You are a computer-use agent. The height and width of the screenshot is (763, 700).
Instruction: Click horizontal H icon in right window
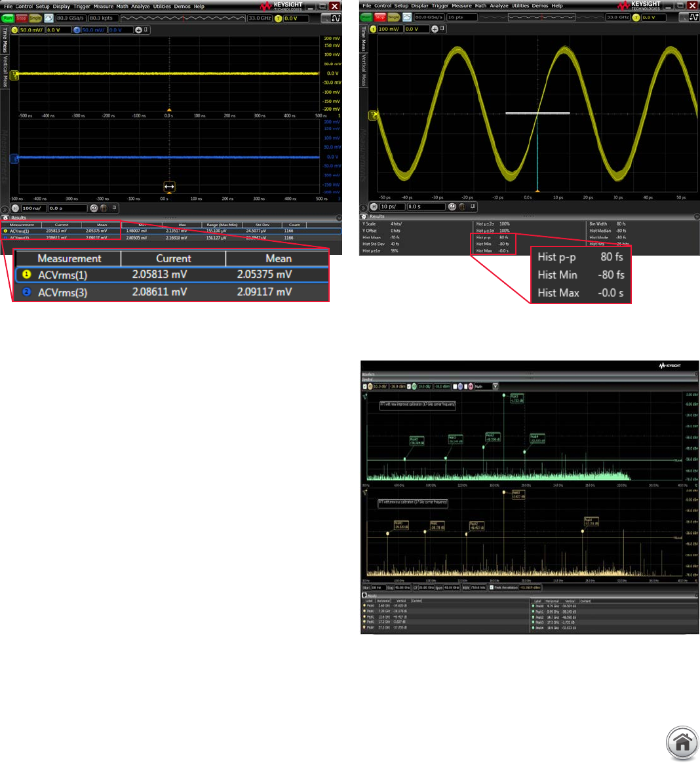374,206
